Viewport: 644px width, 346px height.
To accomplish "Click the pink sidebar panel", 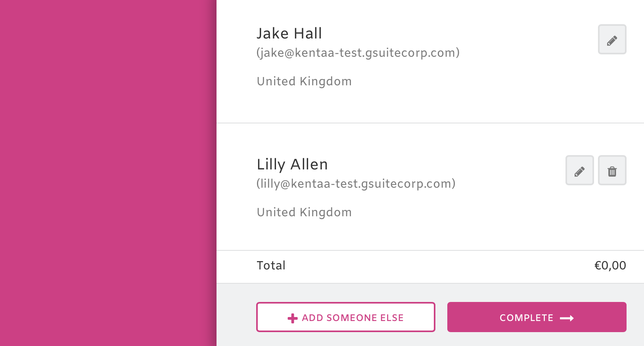I will pos(108,173).
